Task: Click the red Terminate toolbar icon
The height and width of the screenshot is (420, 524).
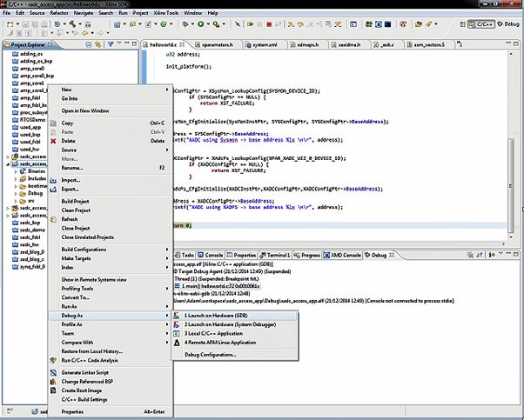Action: point(269,24)
